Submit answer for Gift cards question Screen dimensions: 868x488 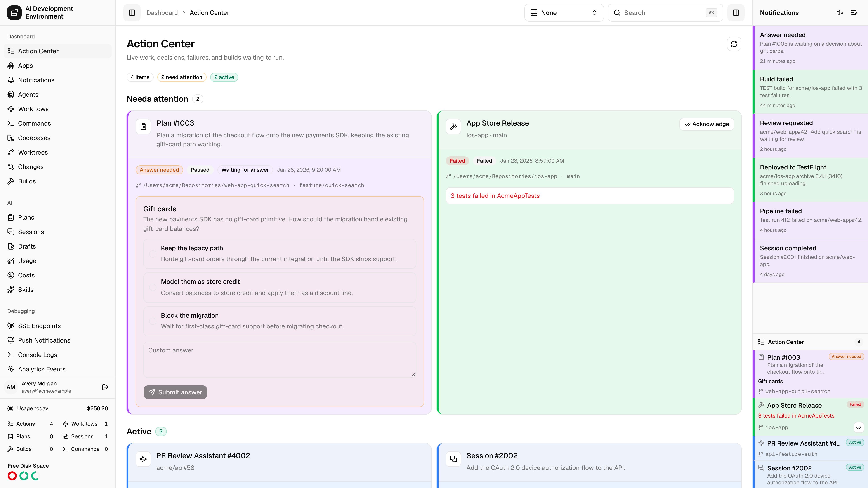(x=175, y=392)
